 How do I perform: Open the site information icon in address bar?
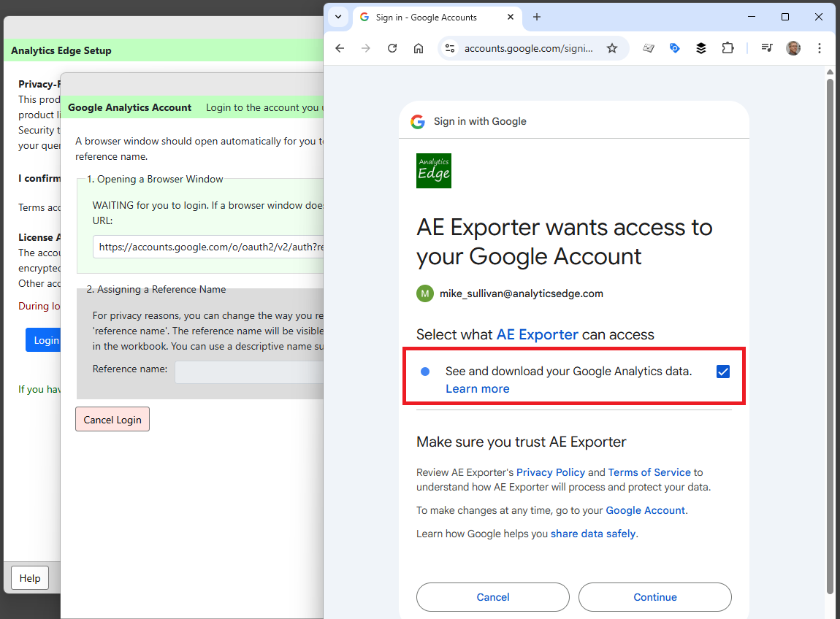(x=450, y=48)
